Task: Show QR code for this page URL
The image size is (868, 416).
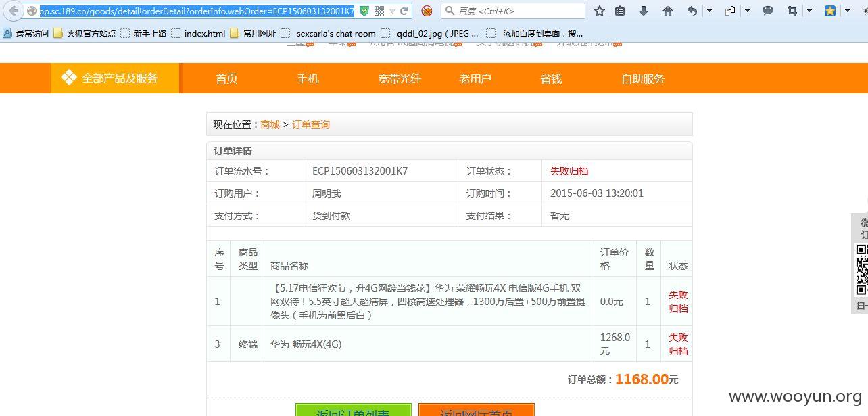Action: (x=379, y=11)
